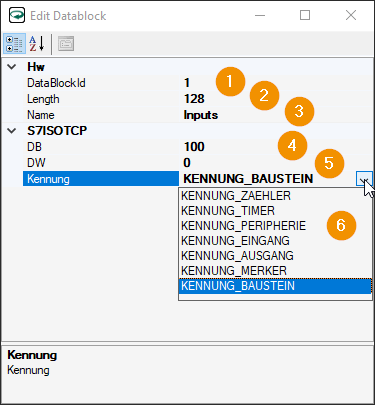375x405 pixels.
Task: Choose KENNUNG_ZAEHLER from the list
Action: tap(275, 196)
